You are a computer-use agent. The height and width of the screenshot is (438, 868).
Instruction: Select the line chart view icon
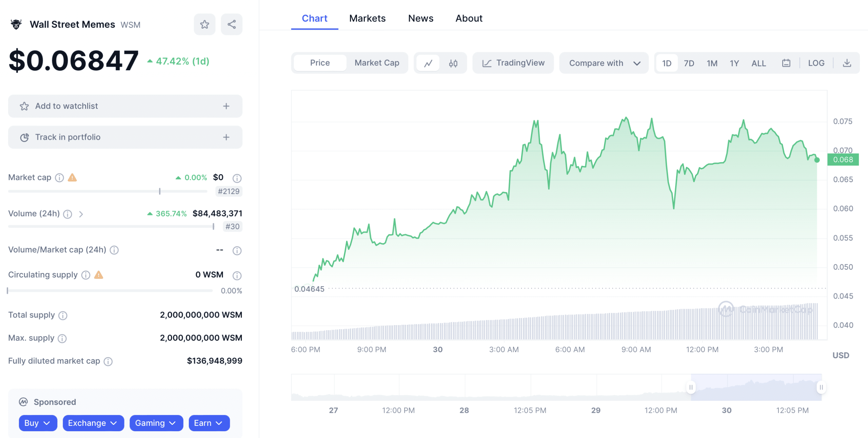[428, 63]
